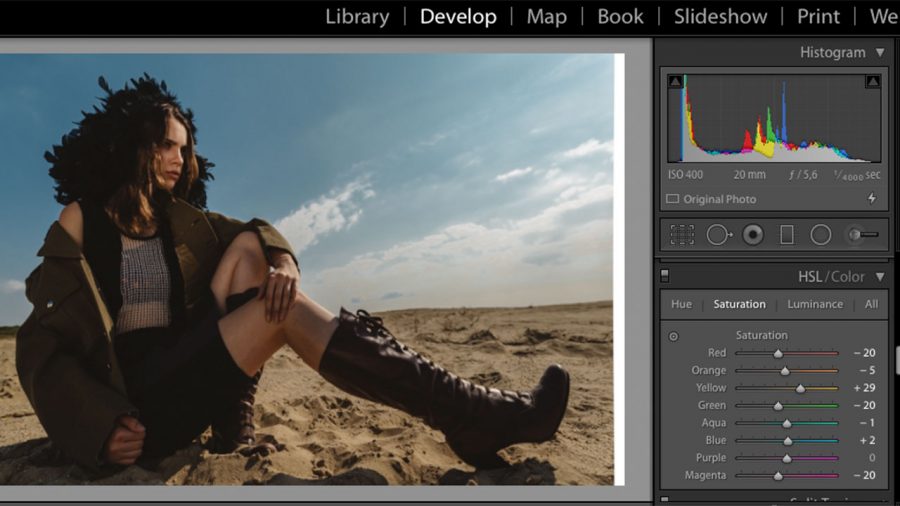Image resolution: width=900 pixels, height=506 pixels.
Task: Toggle the Original Photo checkbox
Action: (x=672, y=199)
